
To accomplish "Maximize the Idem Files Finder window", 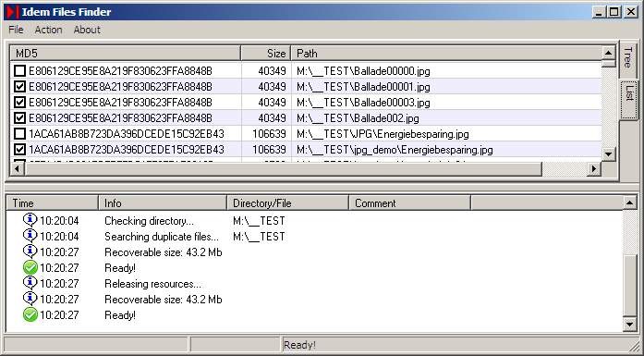I will point(614,12).
